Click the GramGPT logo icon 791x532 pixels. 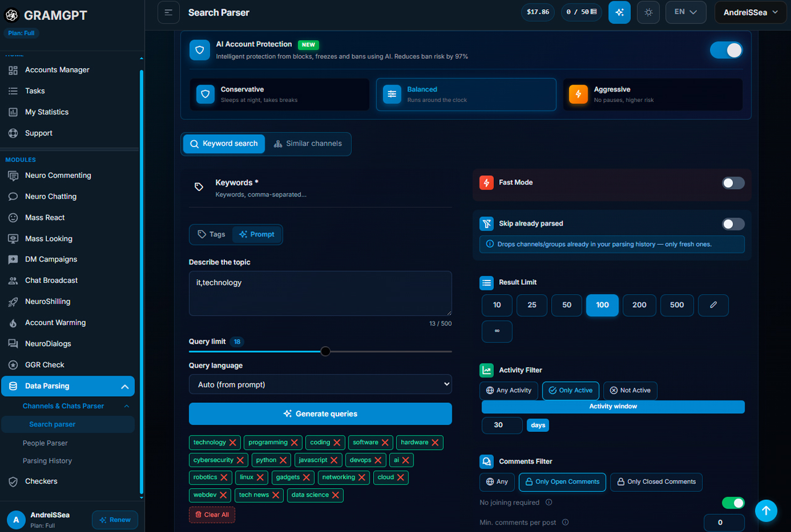tap(12, 15)
